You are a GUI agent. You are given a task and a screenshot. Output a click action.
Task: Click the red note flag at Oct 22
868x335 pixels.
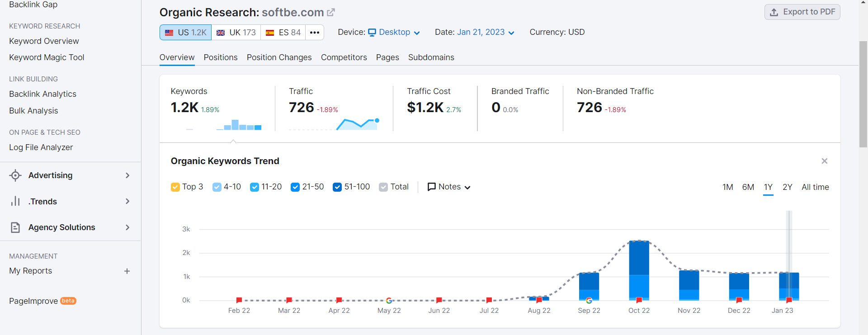pos(639,300)
